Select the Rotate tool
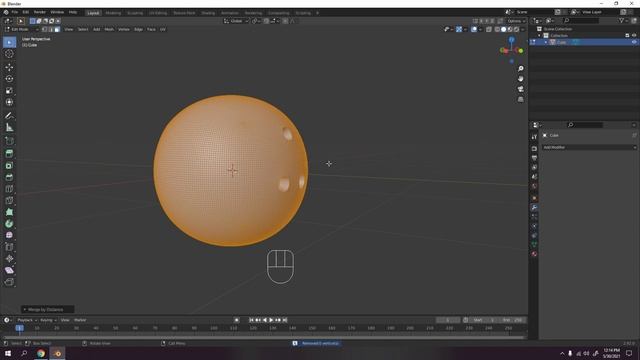This screenshot has height=360, width=640. (x=9, y=79)
